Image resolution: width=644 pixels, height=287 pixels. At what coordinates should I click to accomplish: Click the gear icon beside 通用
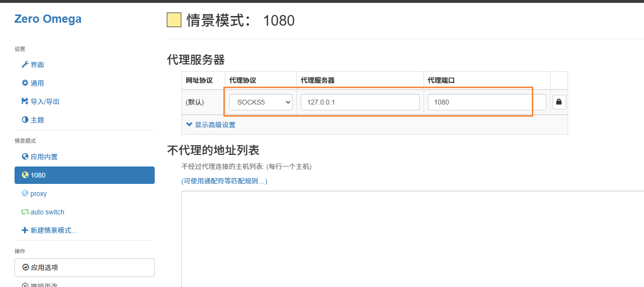[x=25, y=83]
